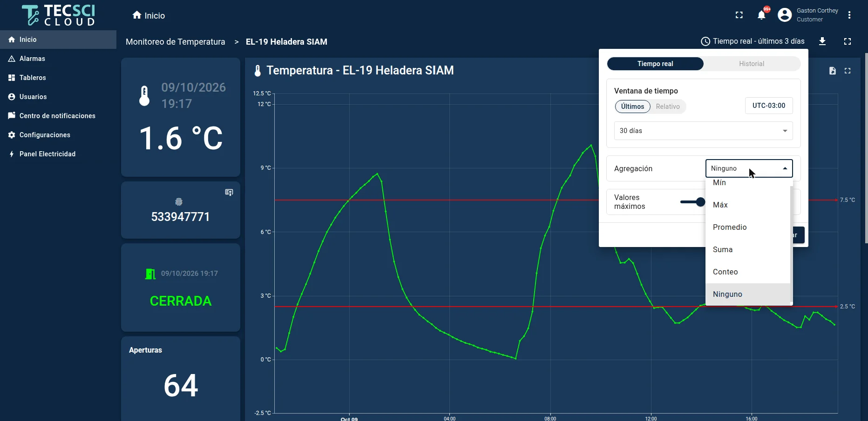The height and width of the screenshot is (421, 868).
Task: Open the three-dot options menu
Action: [849, 15]
